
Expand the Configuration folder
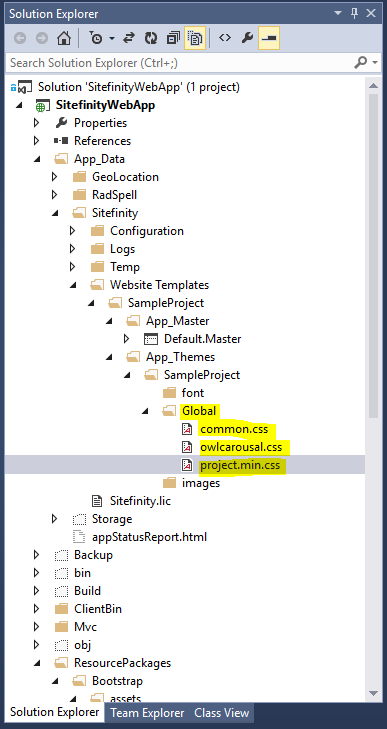tap(73, 231)
